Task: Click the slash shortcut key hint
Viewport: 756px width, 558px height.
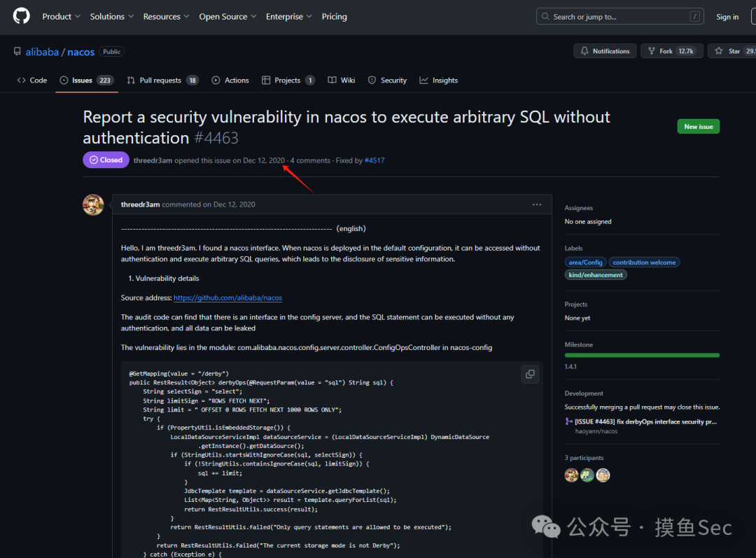Action: [695, 16]
